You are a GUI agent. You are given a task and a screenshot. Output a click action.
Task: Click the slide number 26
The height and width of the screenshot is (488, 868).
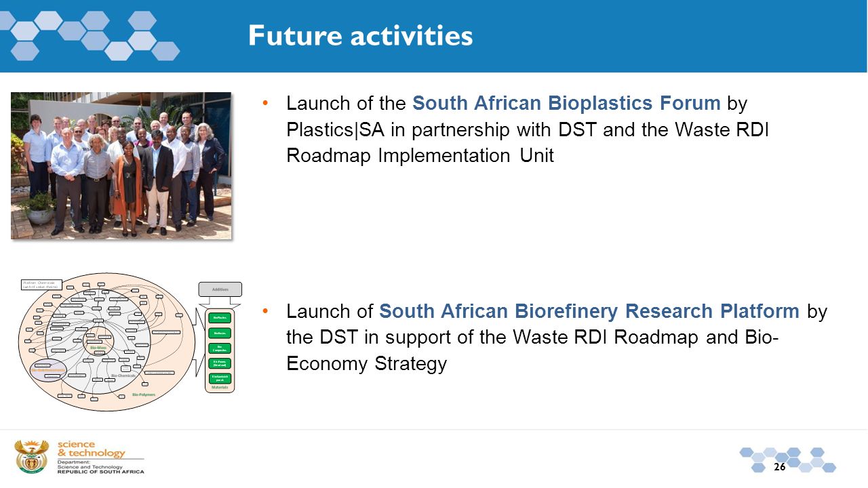click(779, 467)
